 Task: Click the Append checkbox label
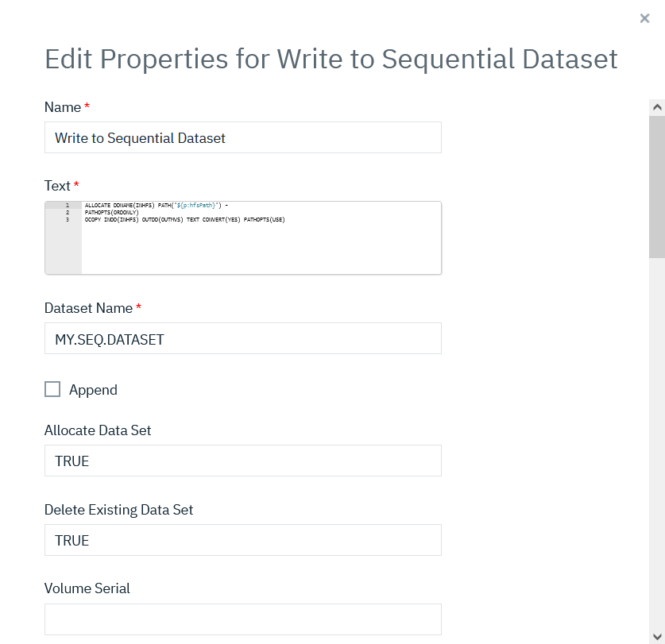(93, 390)
